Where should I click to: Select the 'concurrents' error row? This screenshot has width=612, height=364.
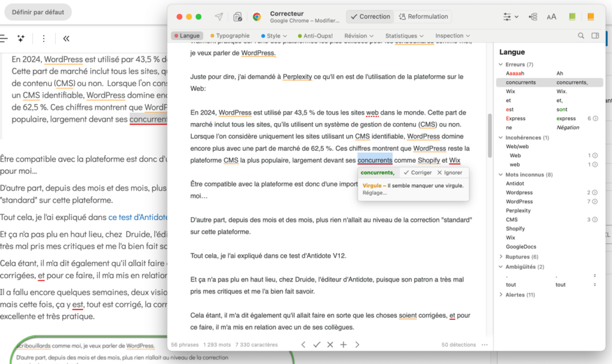tap(550, 82)
